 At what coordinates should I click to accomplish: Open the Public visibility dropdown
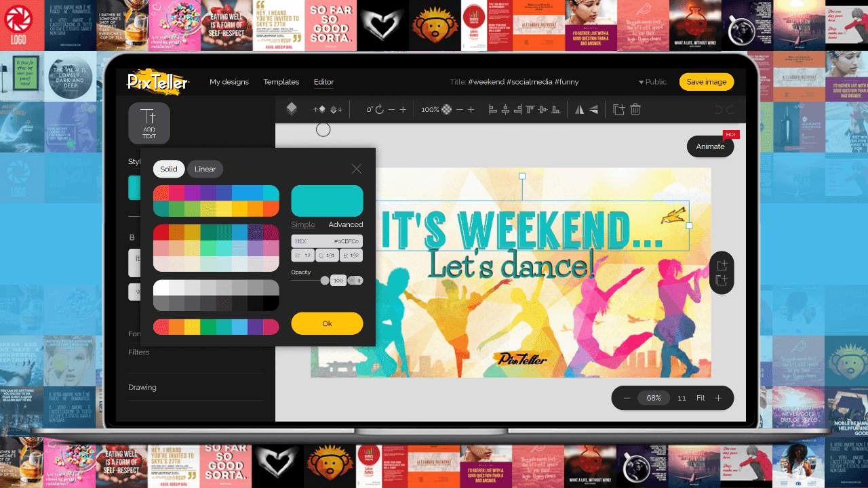point(652,82)
